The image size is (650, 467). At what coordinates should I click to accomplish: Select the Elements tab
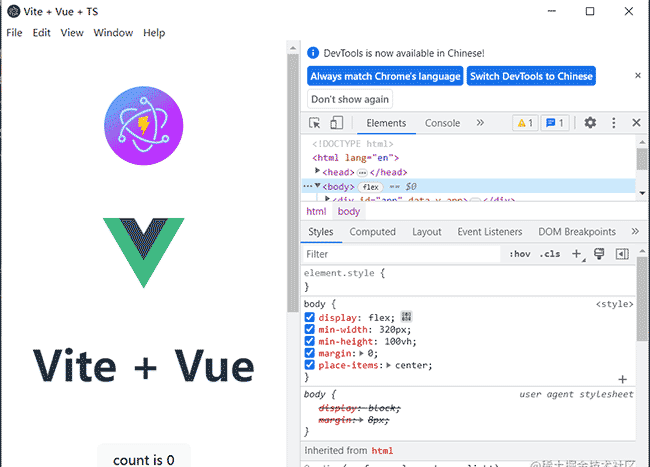(x=386, y=123)
